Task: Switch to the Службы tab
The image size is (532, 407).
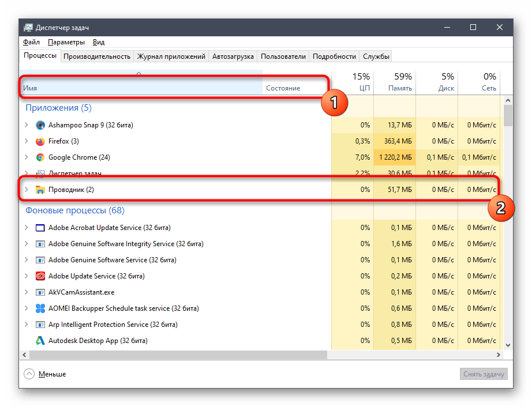Action: click(x=376, y=56)
